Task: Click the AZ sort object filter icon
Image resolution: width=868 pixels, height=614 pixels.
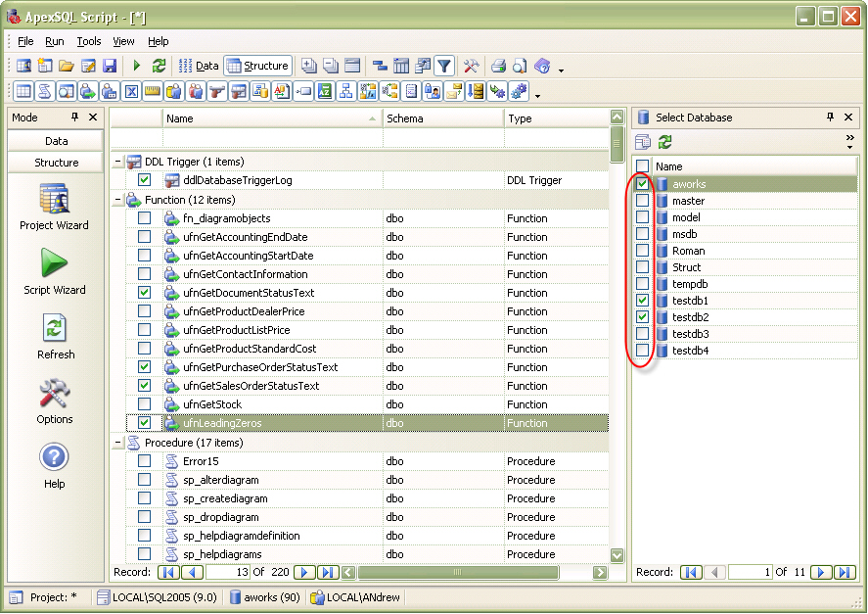Action: (x=325, y=91)
